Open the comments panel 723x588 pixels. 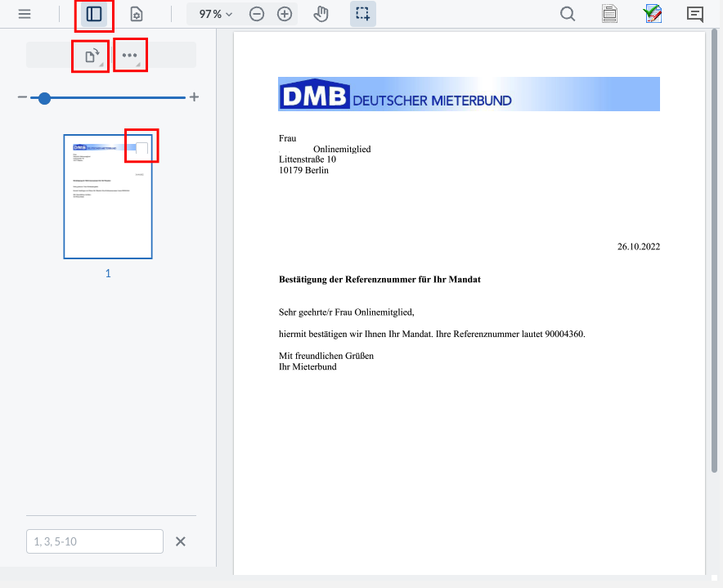pos(695,14)
